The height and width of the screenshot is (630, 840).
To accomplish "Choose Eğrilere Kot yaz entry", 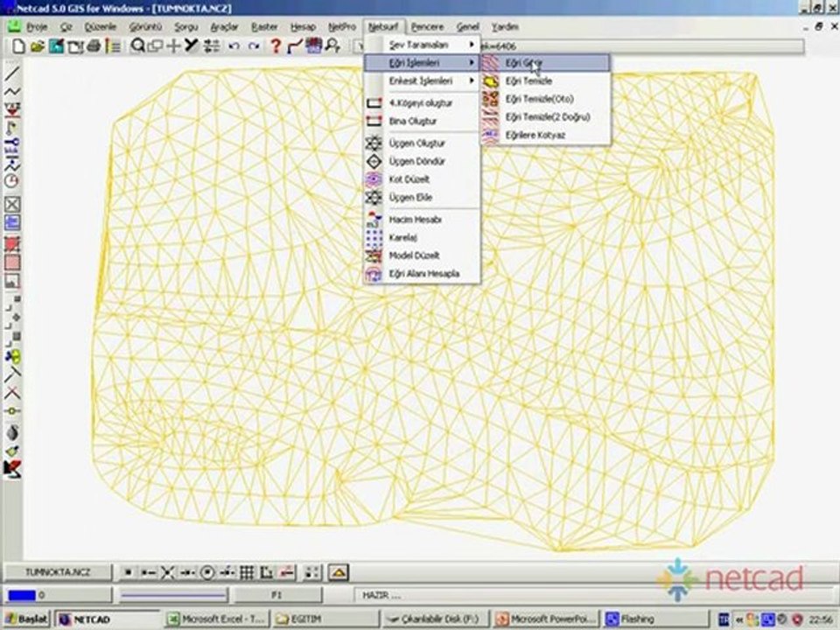I will pos(545,135).
